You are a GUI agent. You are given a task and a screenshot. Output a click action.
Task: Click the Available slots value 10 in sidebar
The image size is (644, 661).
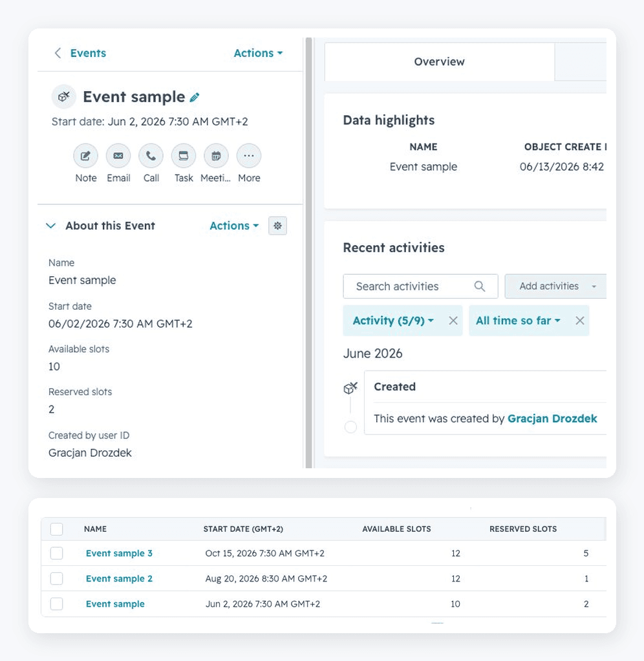pyautogui.click(x=54, y=367)
